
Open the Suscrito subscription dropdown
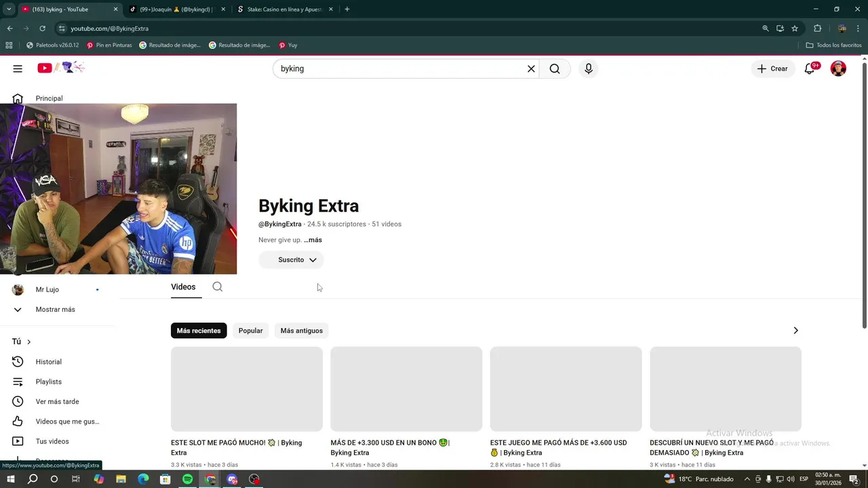coord(291,260)
